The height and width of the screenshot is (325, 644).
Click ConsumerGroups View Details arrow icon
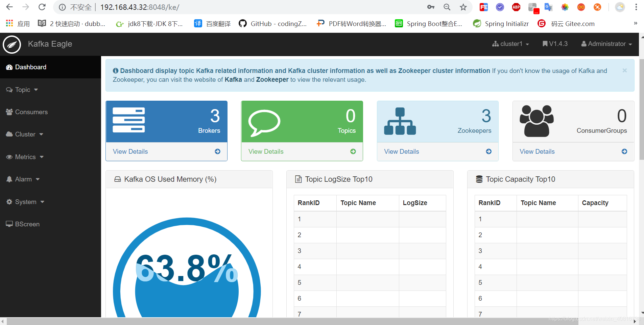pos(624,151)
